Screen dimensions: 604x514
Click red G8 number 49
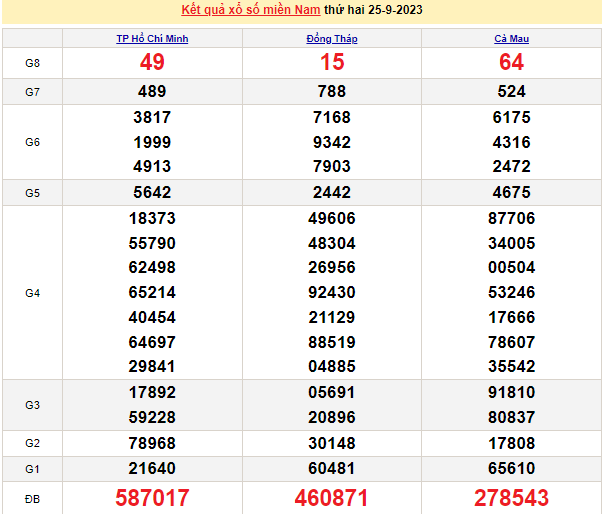coord(152,62)
